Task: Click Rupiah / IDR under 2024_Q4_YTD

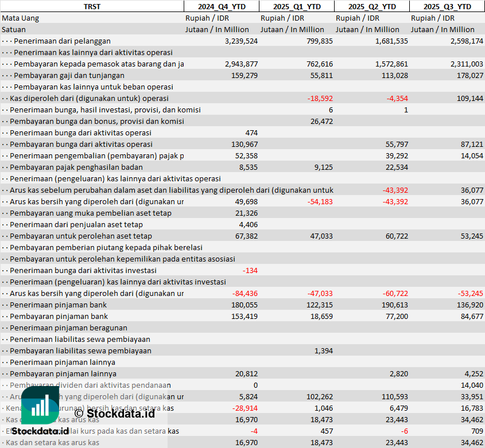Action: coord(207,18)
